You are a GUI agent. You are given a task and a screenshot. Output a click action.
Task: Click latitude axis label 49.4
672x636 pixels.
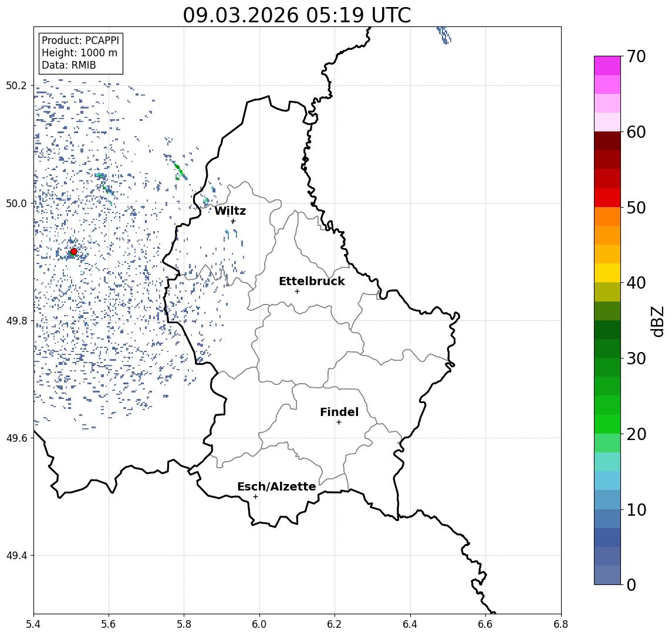16,556
